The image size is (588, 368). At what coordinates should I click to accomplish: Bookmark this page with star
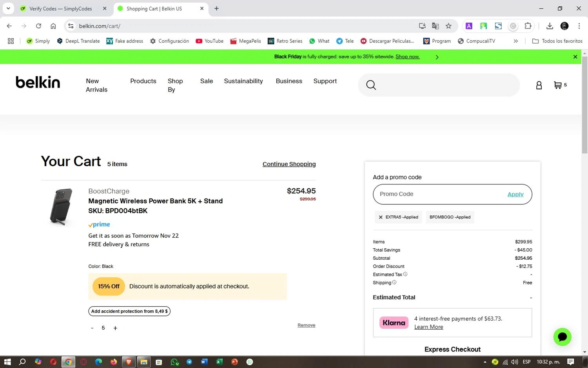[x=448, y=26]
